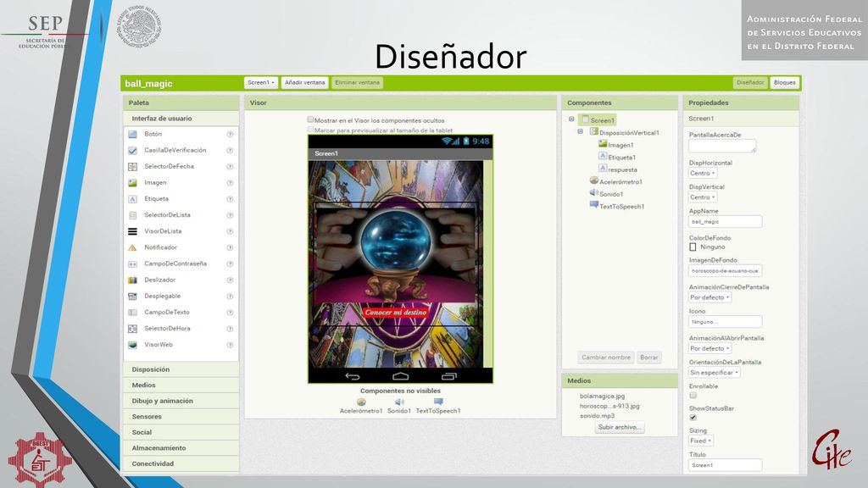The width and height of the screenshot is (868, 488).
Task: Open AnimaciónCierreDePantalla dropdown
Action: pyautogui.click(x=709, y=297)
